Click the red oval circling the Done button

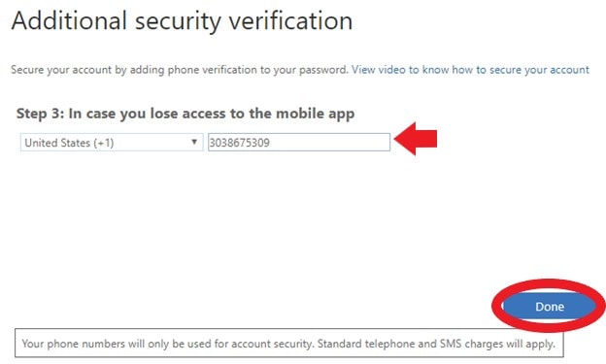549,306
